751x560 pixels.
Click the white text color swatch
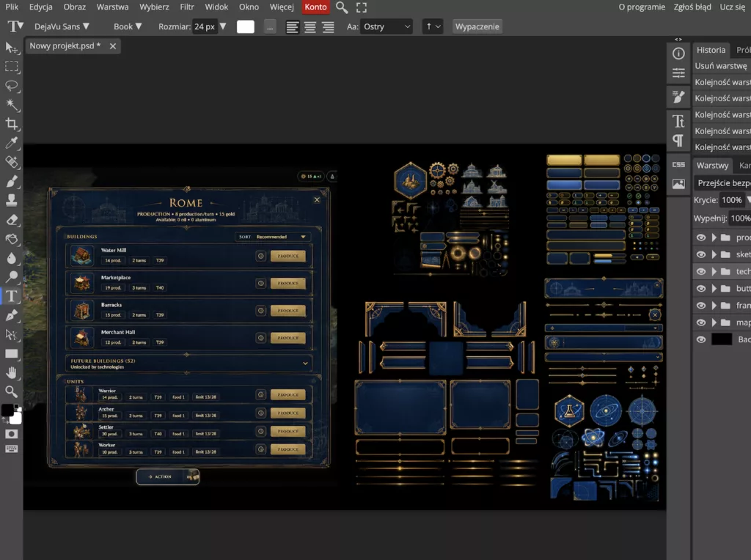[x=245, y=27]
